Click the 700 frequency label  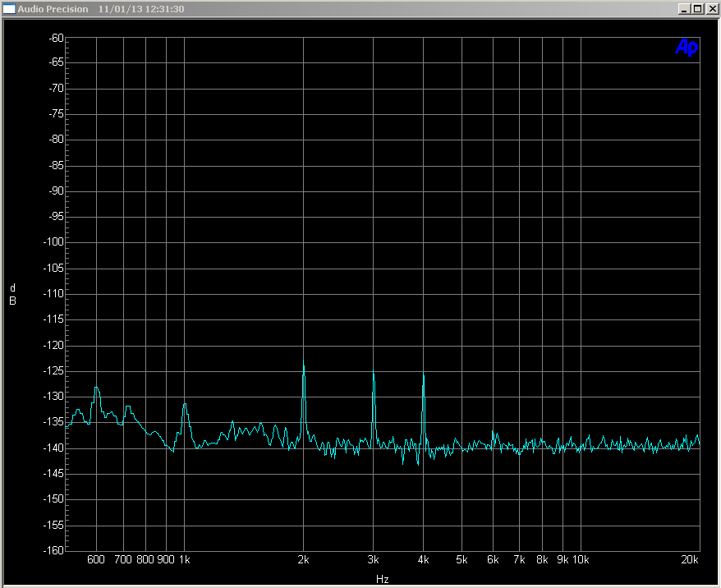(x=123, y=559)
